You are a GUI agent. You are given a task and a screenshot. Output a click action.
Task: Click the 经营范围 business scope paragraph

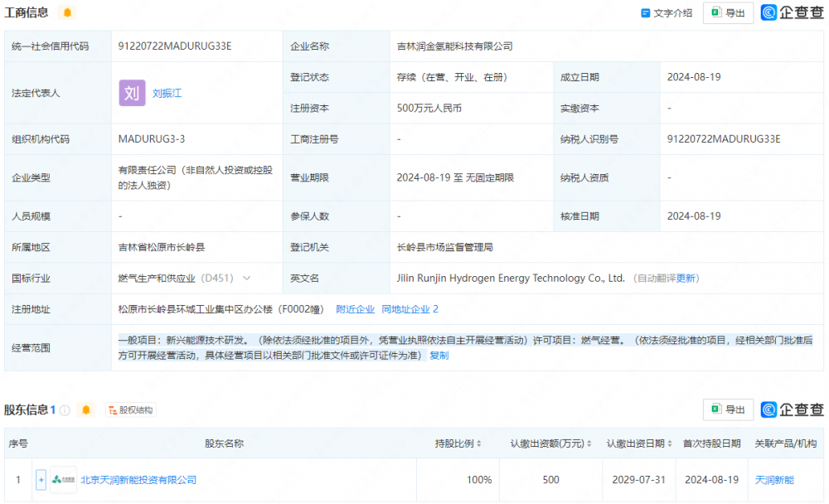click(465, 348)
